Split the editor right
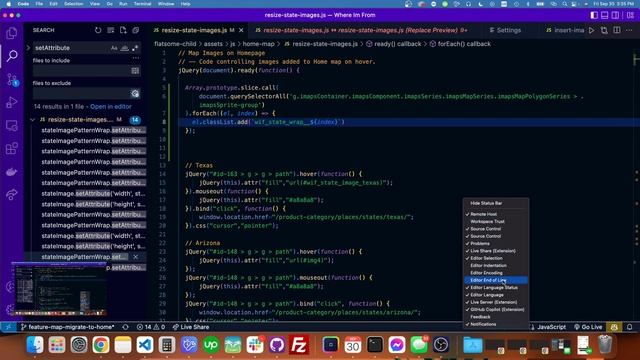Screen dimensions: 640x360 pos(617,30)
